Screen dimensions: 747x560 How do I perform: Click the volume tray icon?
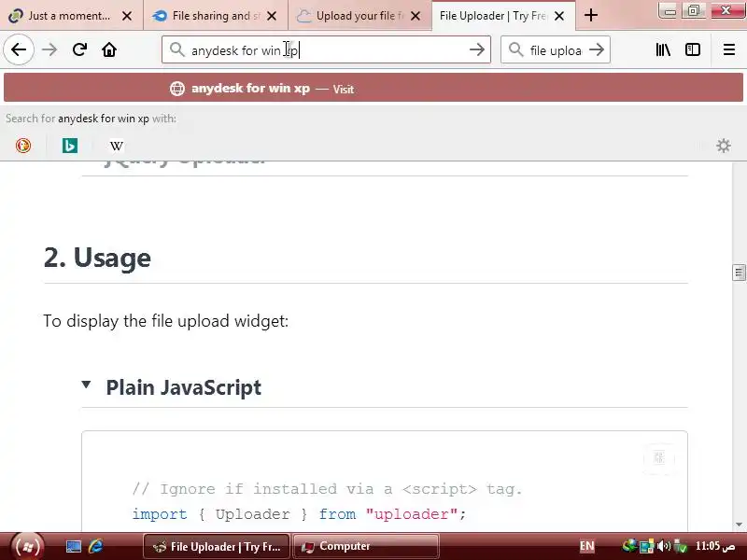pyautogui.click(x=663, y=546)
